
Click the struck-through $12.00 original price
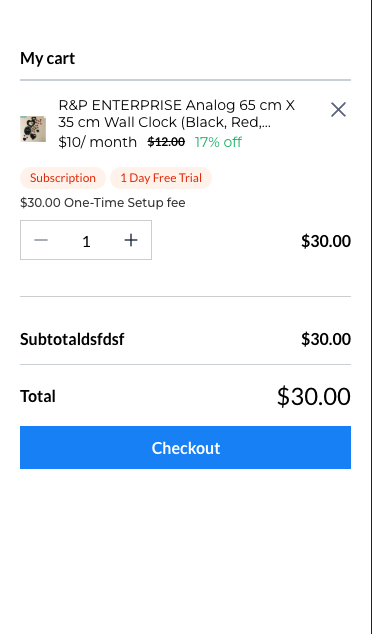pyautogui.click(x=166, y=142)
